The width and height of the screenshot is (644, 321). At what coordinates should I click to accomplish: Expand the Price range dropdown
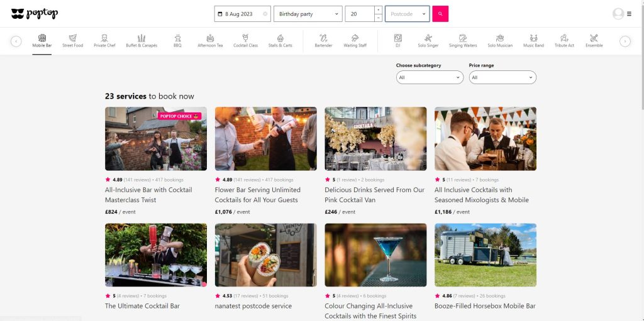502,77
